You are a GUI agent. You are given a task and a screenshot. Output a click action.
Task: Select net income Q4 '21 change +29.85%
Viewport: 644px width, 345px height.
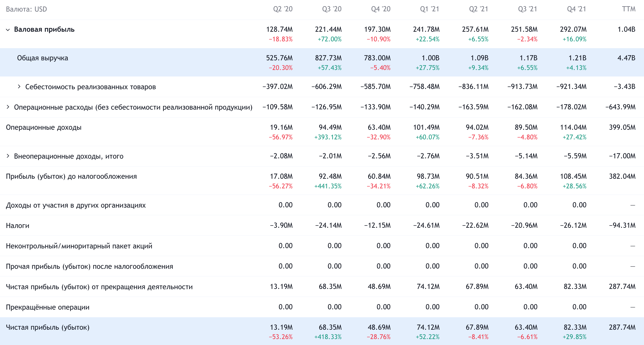pyautogui.click(x=574, y=337)
